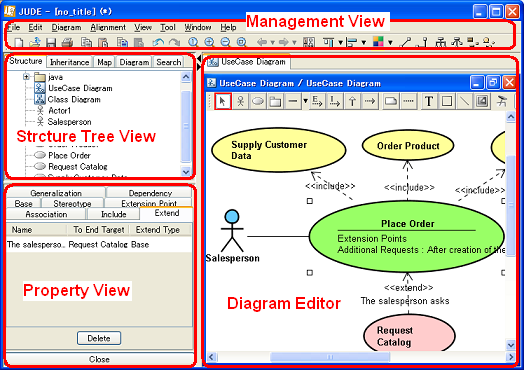Screen dimensions: 524x371
Task: Click the horizontal scrollbar of the diagram
Action: tap(361, 357)
